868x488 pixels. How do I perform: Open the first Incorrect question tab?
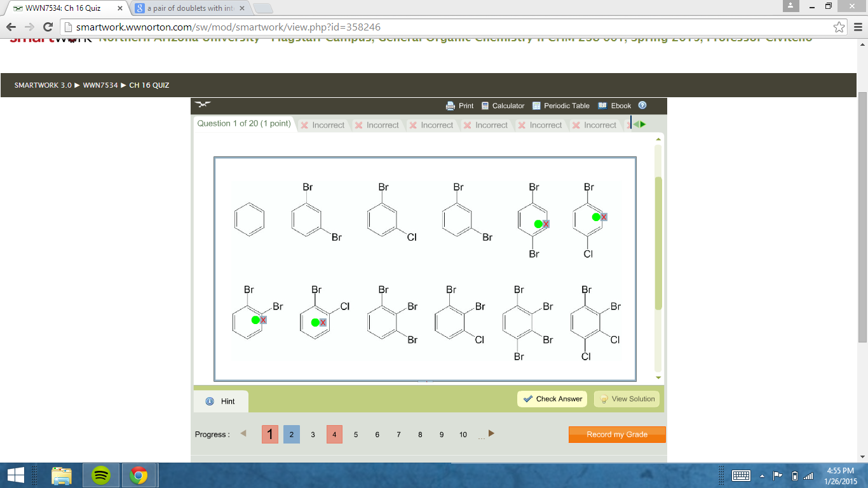pos(323,125)
